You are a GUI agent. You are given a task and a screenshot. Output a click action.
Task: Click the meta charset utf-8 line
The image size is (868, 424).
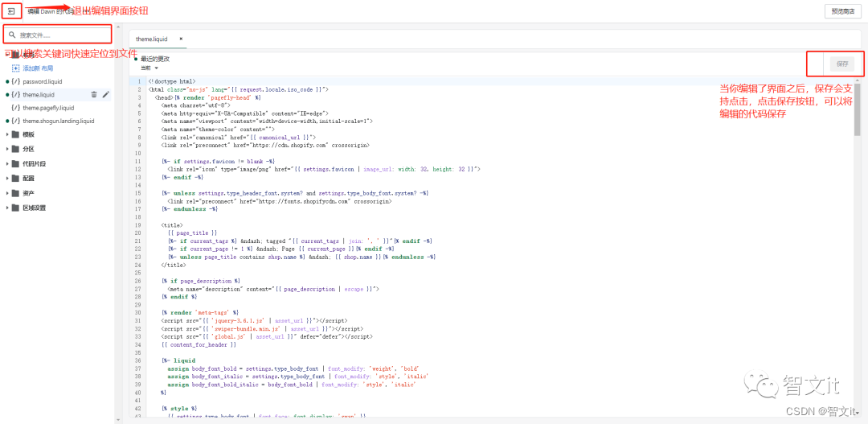(195, 105)
